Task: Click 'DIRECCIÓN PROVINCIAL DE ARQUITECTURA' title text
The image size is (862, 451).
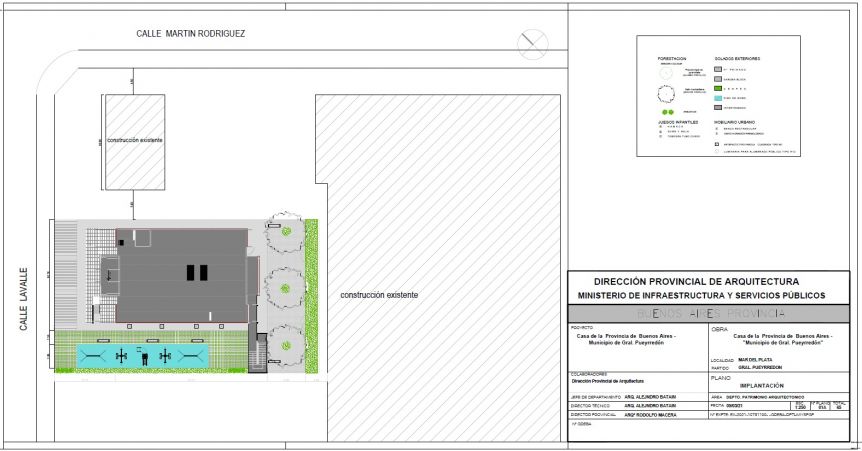Action: pyautogui.click(x=697, y=282)
